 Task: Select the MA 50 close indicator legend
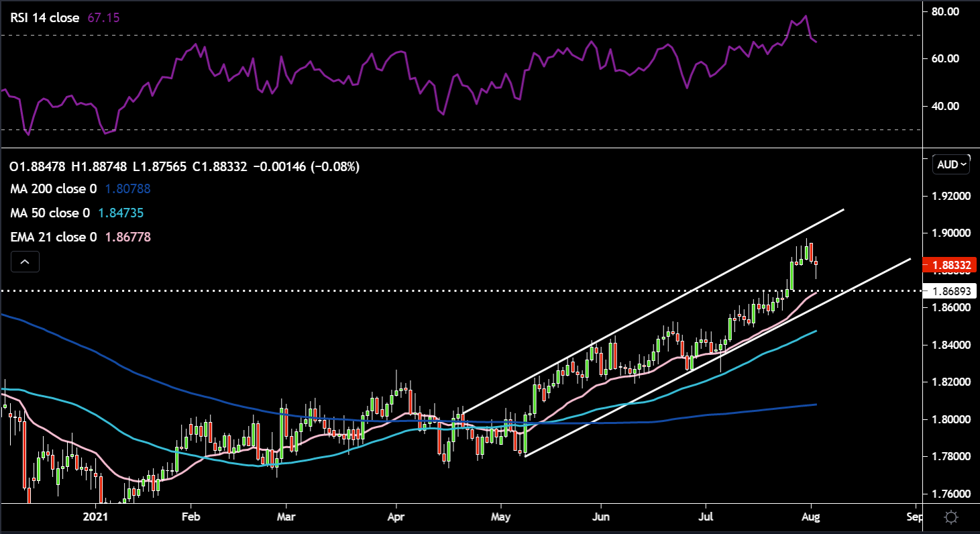51,213
